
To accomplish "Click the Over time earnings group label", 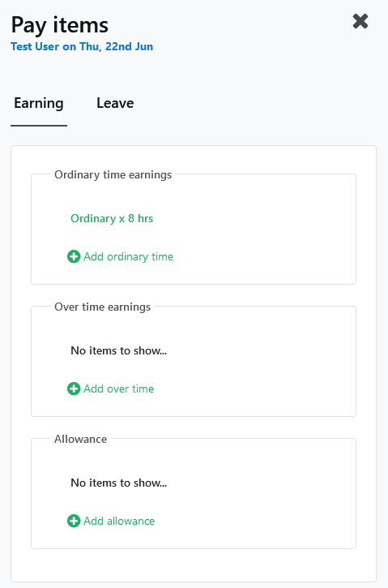I will click(x=102, y=307).
